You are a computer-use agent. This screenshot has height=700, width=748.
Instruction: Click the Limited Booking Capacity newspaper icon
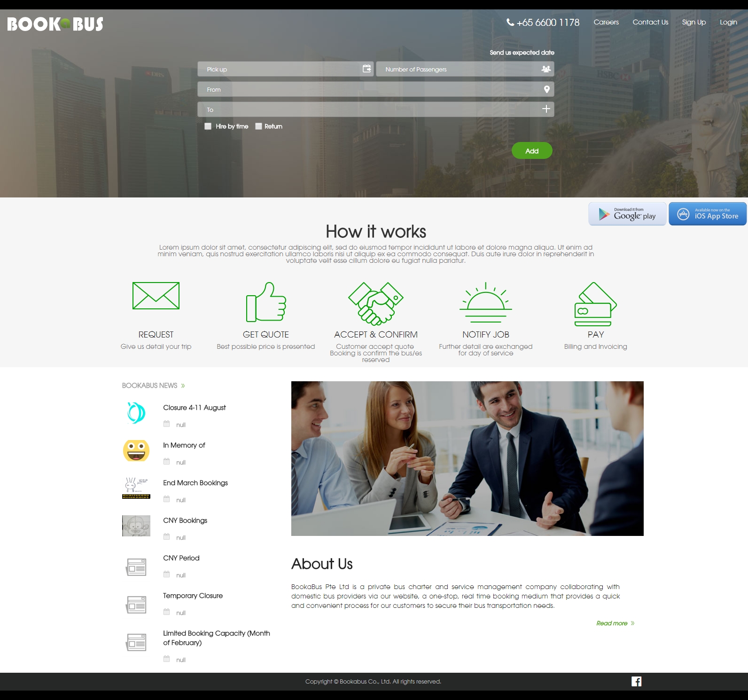click(x=136, y=642)
